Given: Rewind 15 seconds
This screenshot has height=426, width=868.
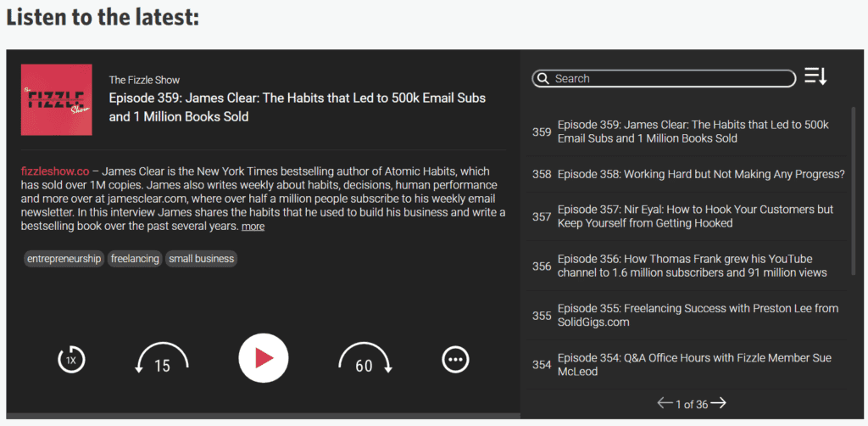Looking at the screenshot, I should click(162, 359).
